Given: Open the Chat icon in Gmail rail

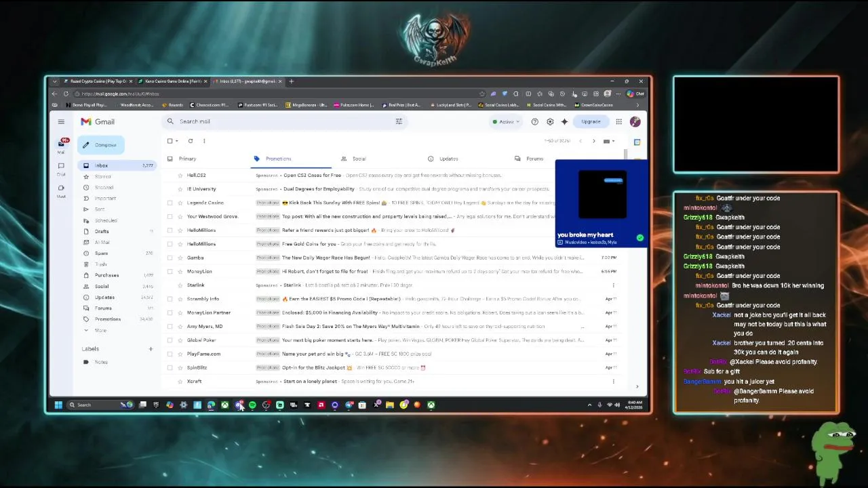Looking at the screenshot, I should (x=61, y=167).
